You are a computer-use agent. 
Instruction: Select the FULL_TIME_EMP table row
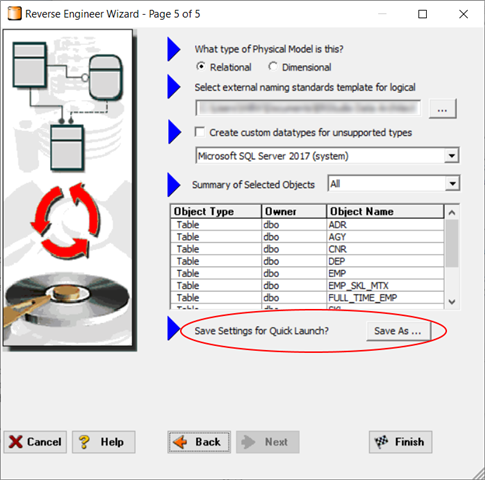(x=307, y=298)
